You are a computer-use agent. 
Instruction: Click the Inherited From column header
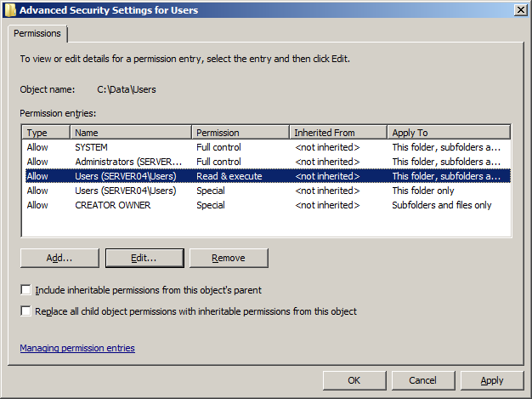(337, 133)
